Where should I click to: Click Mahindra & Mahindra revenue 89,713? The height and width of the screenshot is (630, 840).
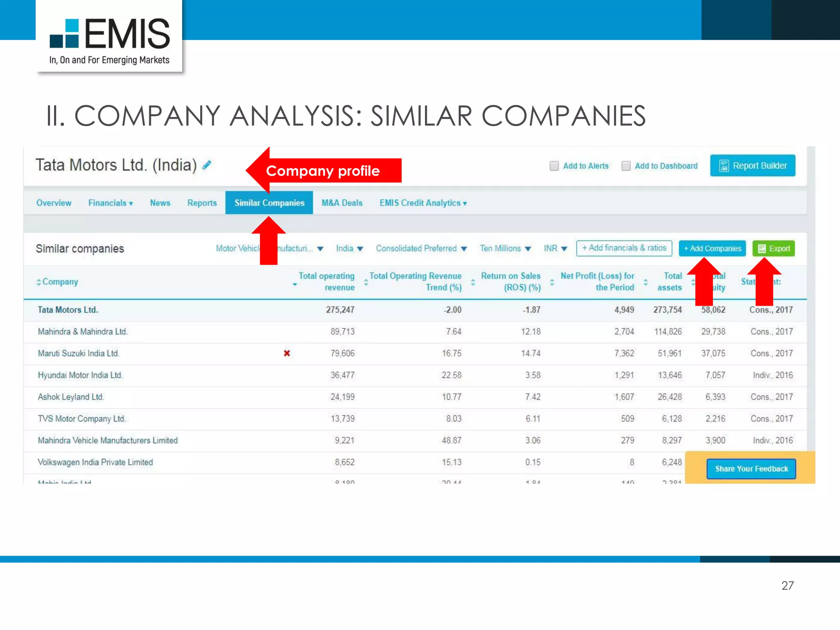342,331
